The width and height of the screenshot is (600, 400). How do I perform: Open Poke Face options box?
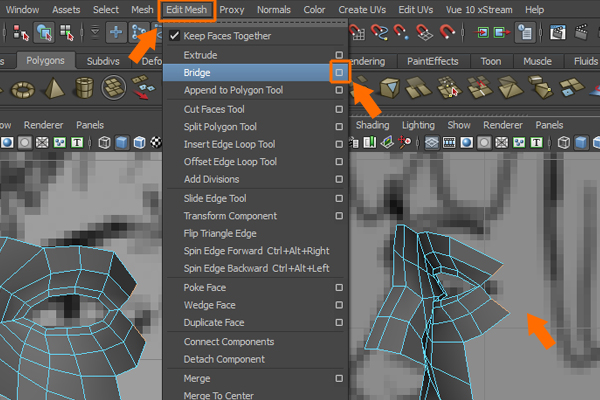coord(339,287)
